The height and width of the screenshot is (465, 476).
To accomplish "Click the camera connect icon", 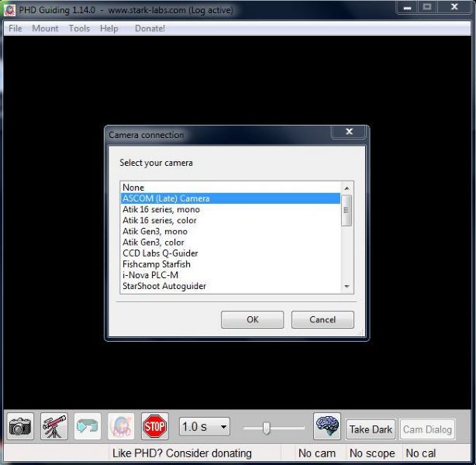I will click(x=20, y=426).
